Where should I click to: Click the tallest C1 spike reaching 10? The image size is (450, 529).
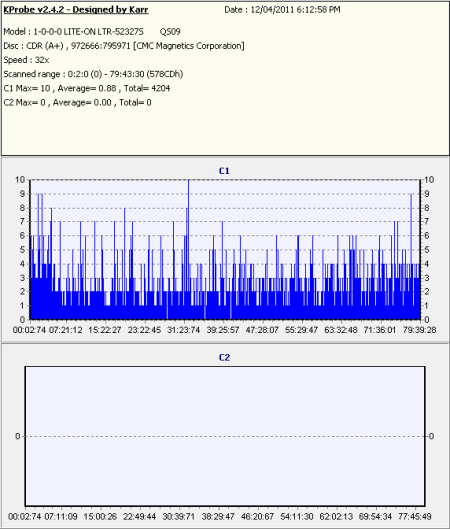pos(189,250)
